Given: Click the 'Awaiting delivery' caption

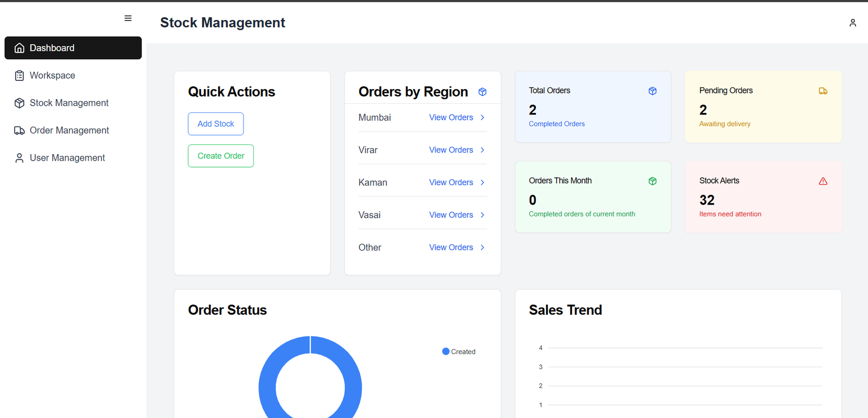Looking at the screenshot, I should [725, 124].
